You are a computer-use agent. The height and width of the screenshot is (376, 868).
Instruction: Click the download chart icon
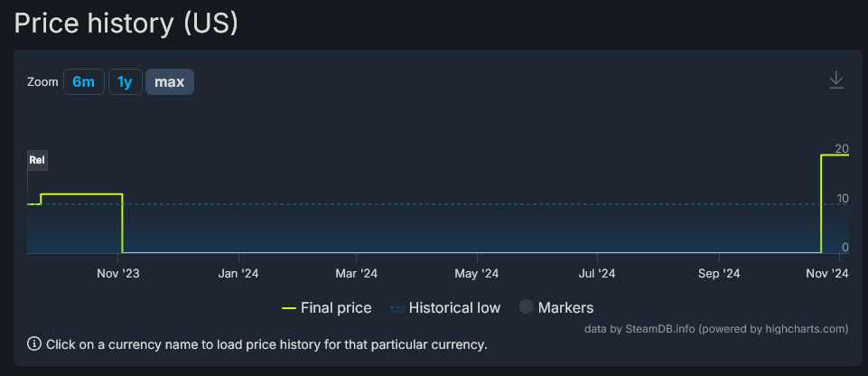coord(836,80)
